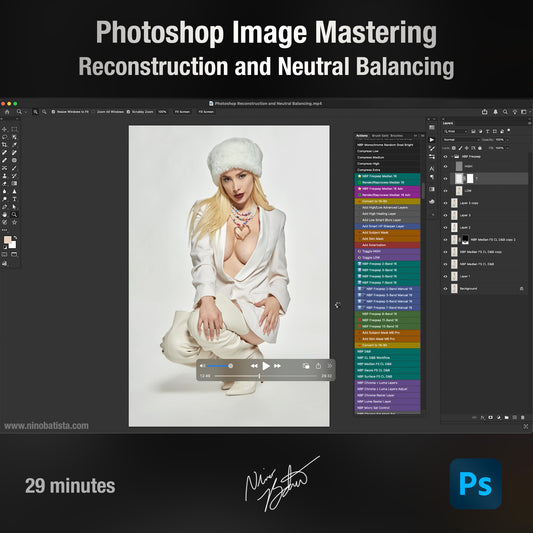Viewport: 533px width, 533px height.
Task: Run the Compress Medium action
Action: [387, 157]
